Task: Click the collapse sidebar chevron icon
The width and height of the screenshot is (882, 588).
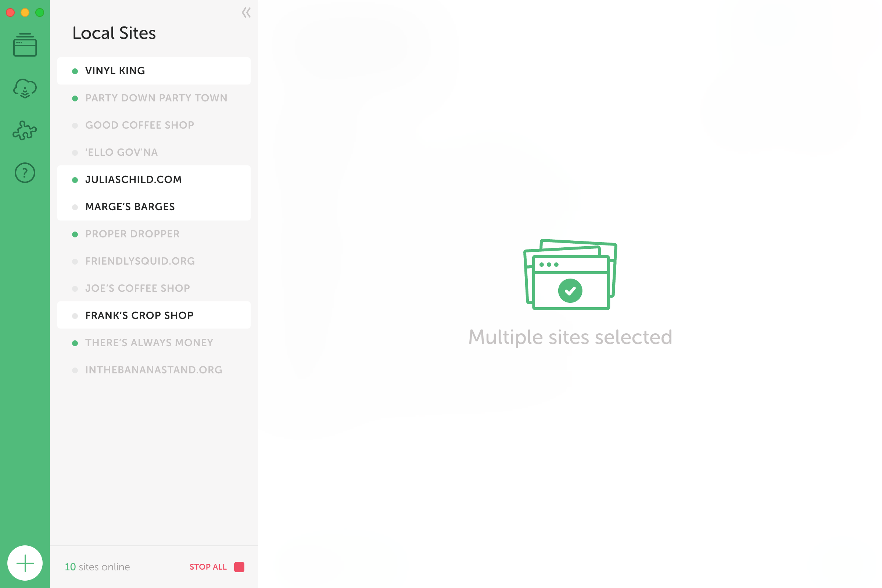Action: 246,11
